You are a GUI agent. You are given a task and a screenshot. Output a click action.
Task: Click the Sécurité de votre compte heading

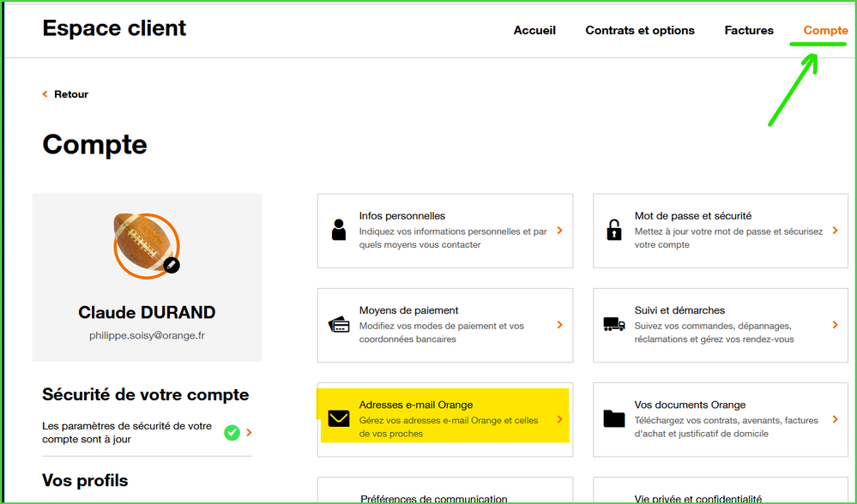145,394
